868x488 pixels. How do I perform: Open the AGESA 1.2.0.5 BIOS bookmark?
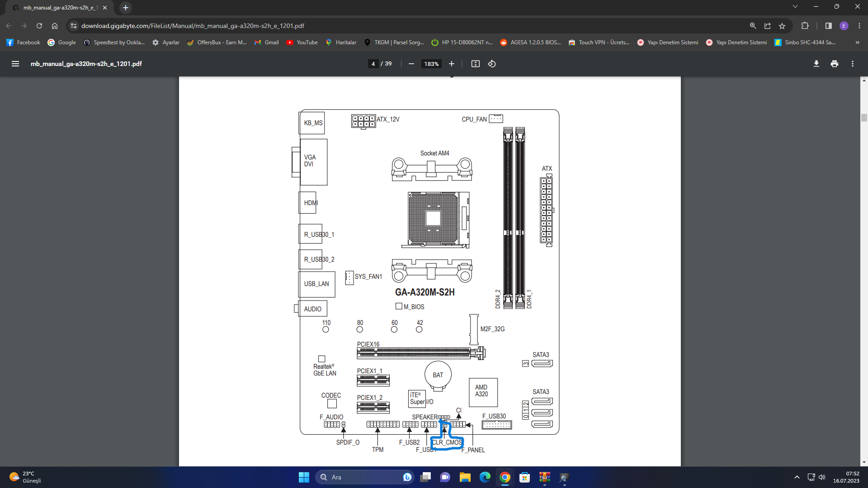tap(531, 42)
